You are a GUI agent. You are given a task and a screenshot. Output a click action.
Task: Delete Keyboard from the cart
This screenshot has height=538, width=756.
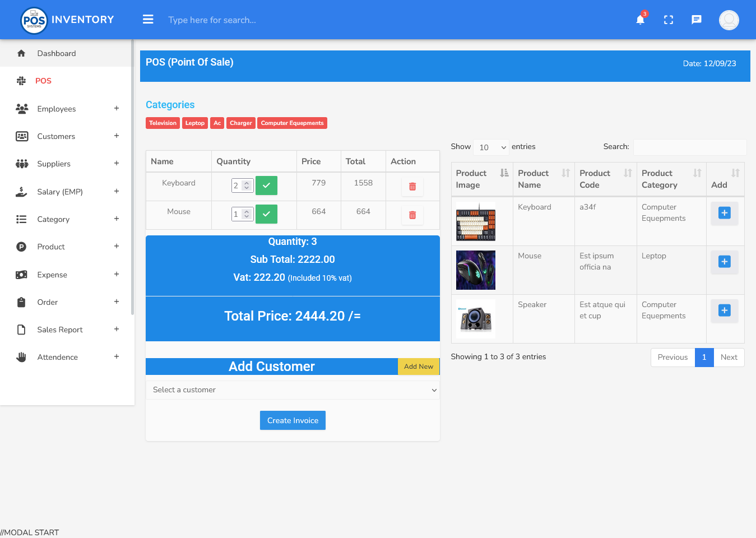pyautogui.click(x=412, y=187)
